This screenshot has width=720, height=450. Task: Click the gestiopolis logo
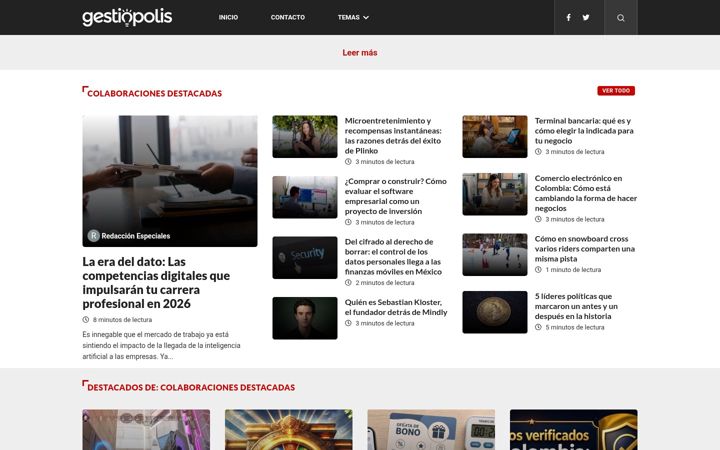[x=127, y=17]
